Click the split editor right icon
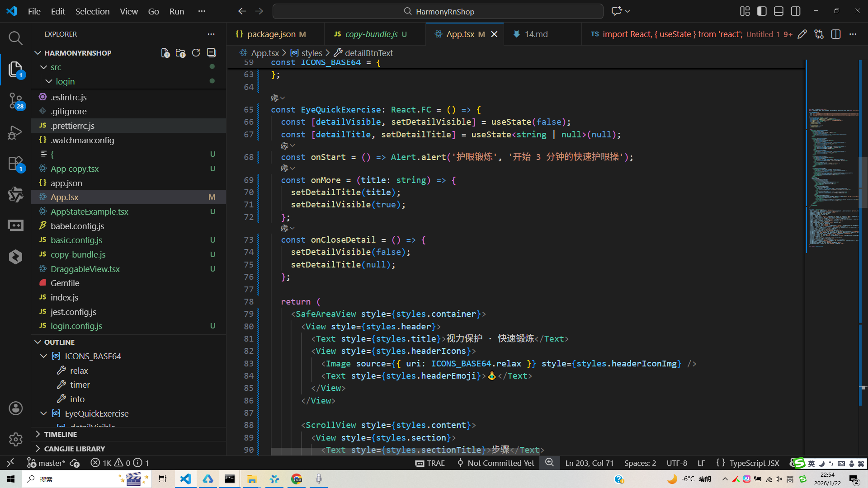 (836, 34)
